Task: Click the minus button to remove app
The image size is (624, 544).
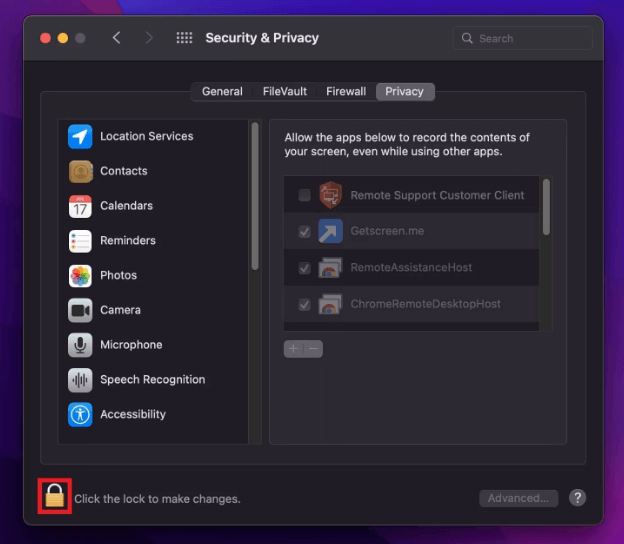Action: 313,349
